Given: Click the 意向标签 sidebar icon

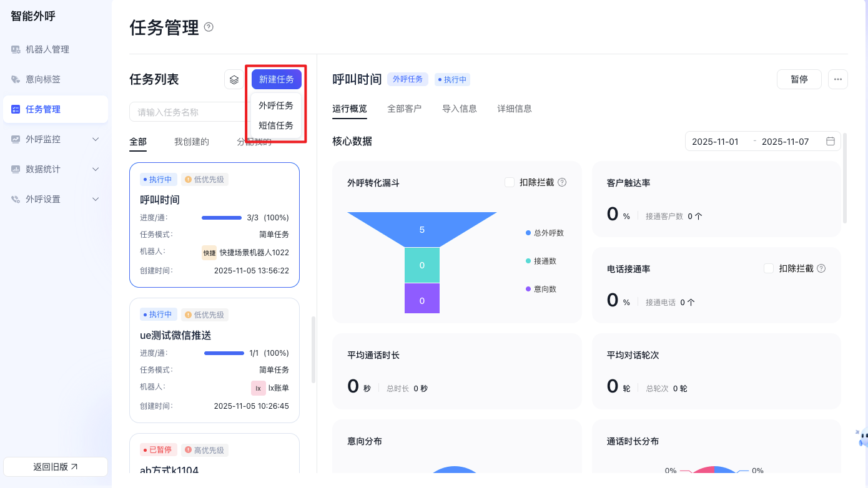Looking at the screenshot, I should point(16,79).
